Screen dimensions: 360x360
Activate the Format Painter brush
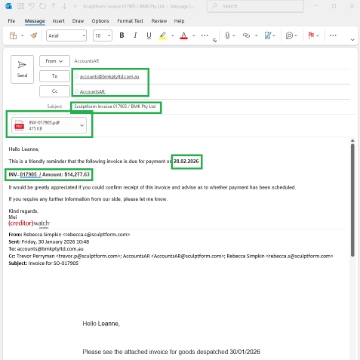point(34,35)
